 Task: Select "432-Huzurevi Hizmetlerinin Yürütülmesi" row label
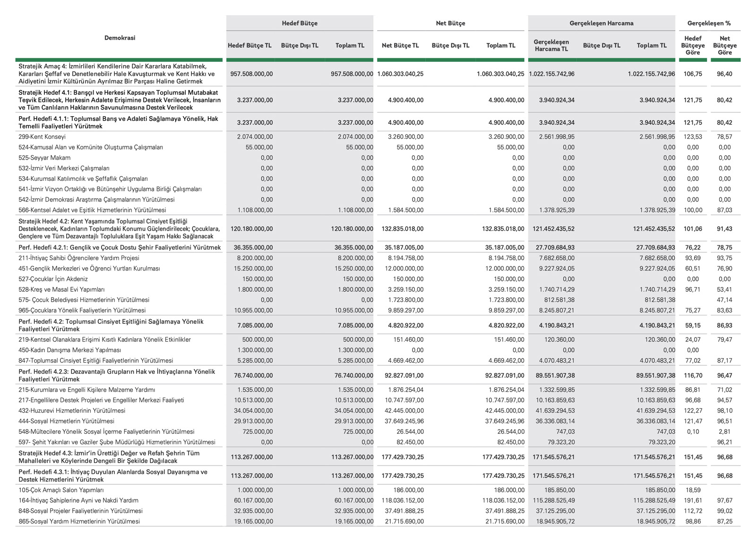(72, 411)
